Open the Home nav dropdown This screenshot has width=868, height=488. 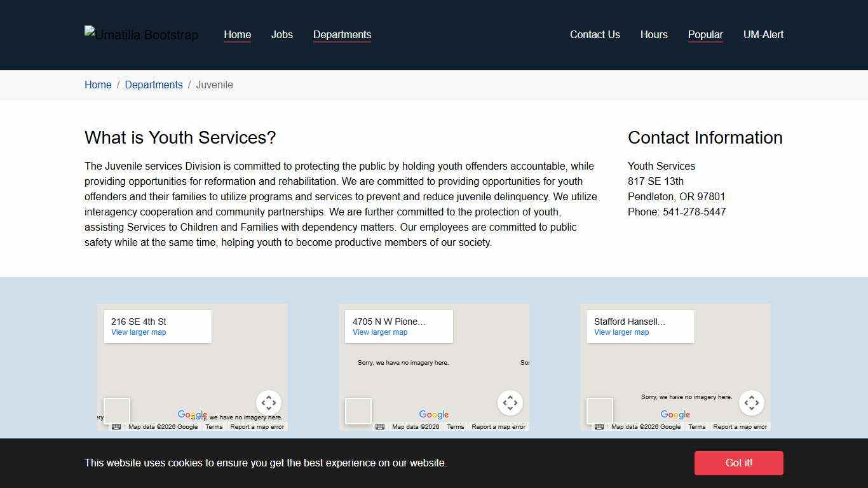pyautogui.click(x=237, y=35)
